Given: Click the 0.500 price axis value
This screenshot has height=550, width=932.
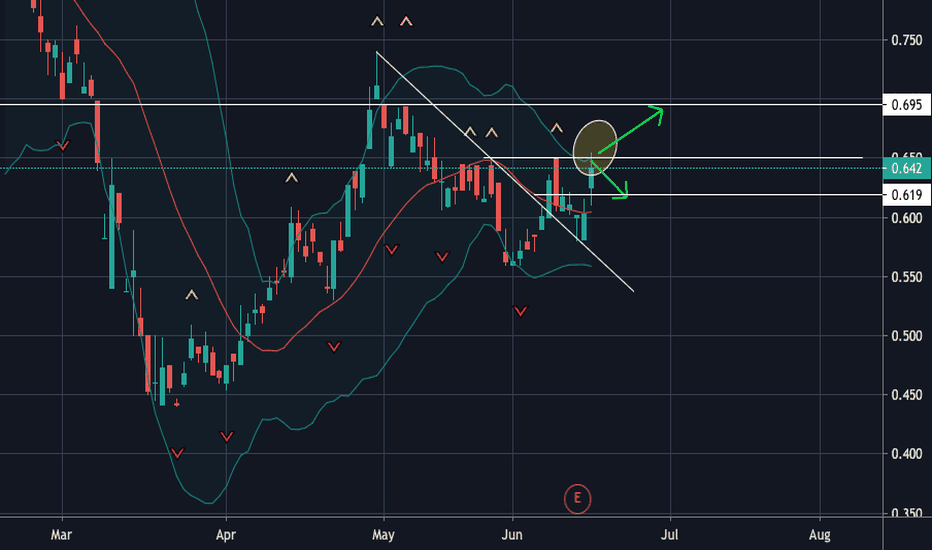Looking at the screenshot, I should click(x=906, y=336).
